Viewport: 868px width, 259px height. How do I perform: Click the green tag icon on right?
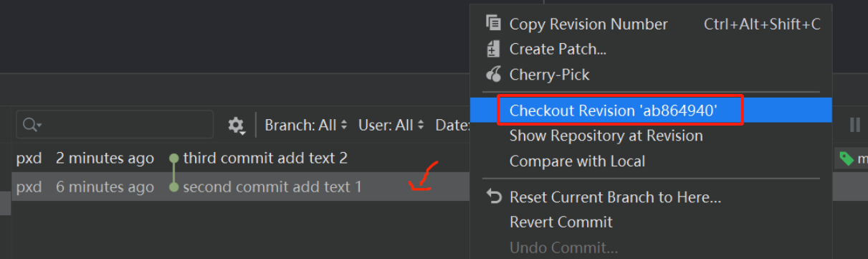(846, 159)
